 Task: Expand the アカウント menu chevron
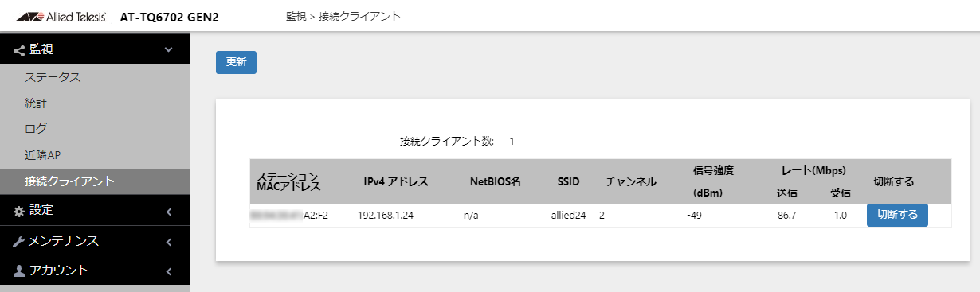(x=168, y=271)
